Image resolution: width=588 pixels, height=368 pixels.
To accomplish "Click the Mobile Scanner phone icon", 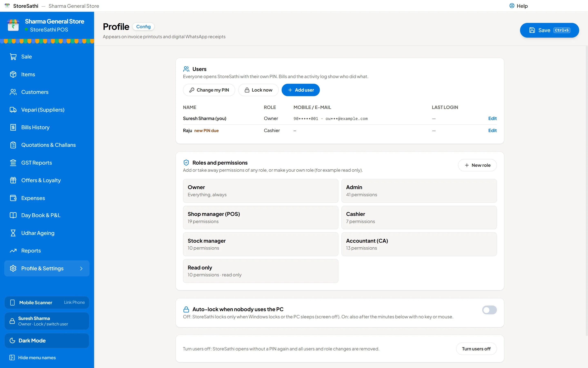I will click(12, 303).
